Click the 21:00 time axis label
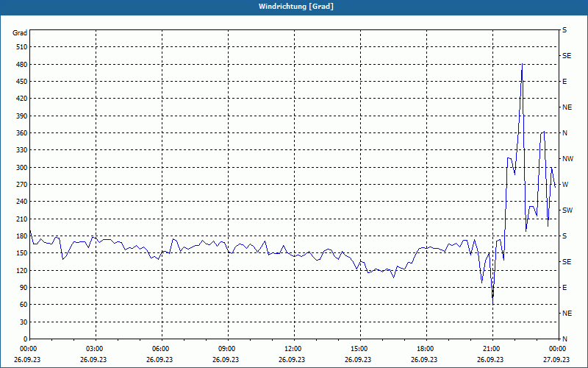Viewport: 588px width, 368px height. click(x=491, y=349)
